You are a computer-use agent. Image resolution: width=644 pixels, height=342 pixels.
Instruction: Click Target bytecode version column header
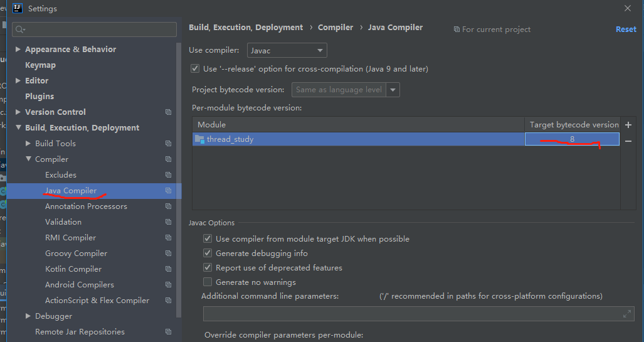click(x=572, y=124)
